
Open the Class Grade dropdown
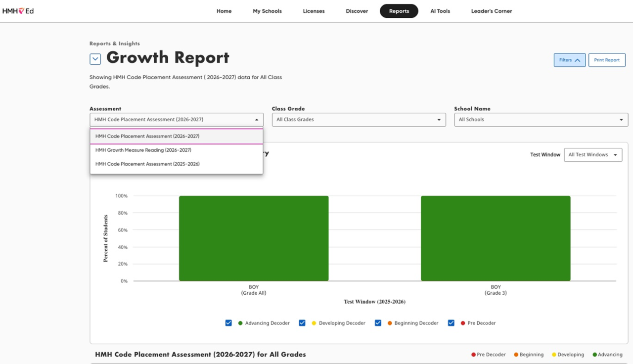point(359,120)
